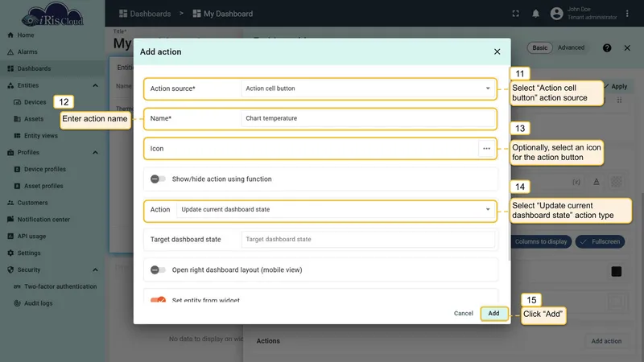Collapse the Profiles section chevron
The width and height of the screenshot is (644, 362).
coord(95,152)
